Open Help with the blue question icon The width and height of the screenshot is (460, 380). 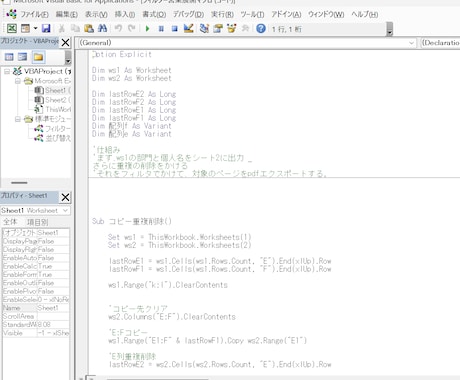click(x=261, y=28)
